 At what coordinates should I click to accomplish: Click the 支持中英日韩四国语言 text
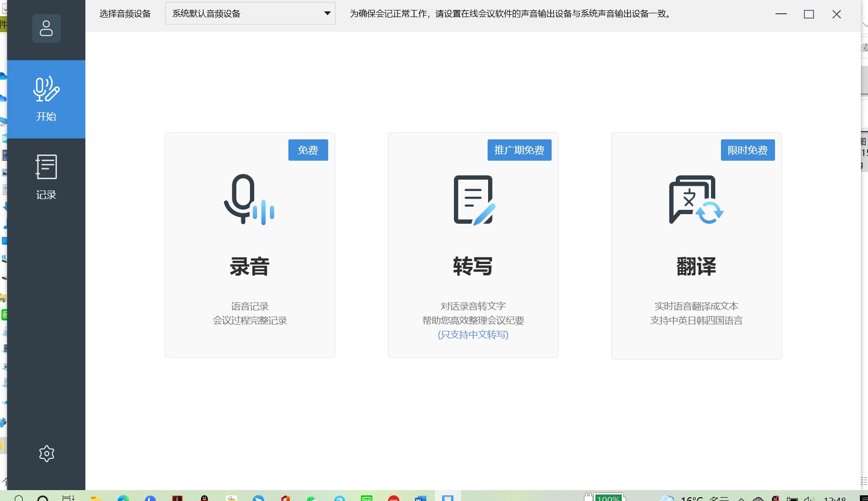[x=696, y=320]
